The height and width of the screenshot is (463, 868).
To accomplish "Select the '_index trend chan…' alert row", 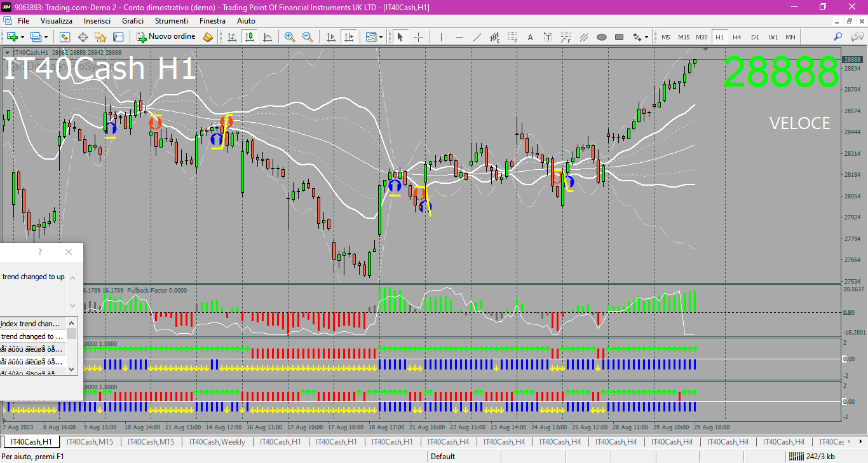I will pos(32,324).
